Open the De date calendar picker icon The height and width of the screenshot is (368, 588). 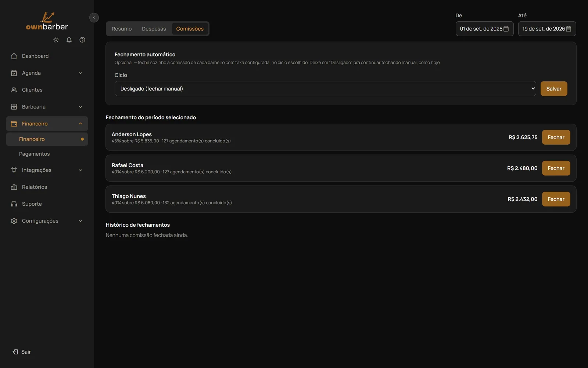tap(506, 29)
